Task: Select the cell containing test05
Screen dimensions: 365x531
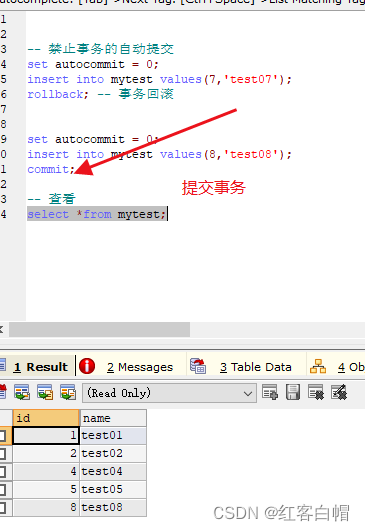Action: 113,489
